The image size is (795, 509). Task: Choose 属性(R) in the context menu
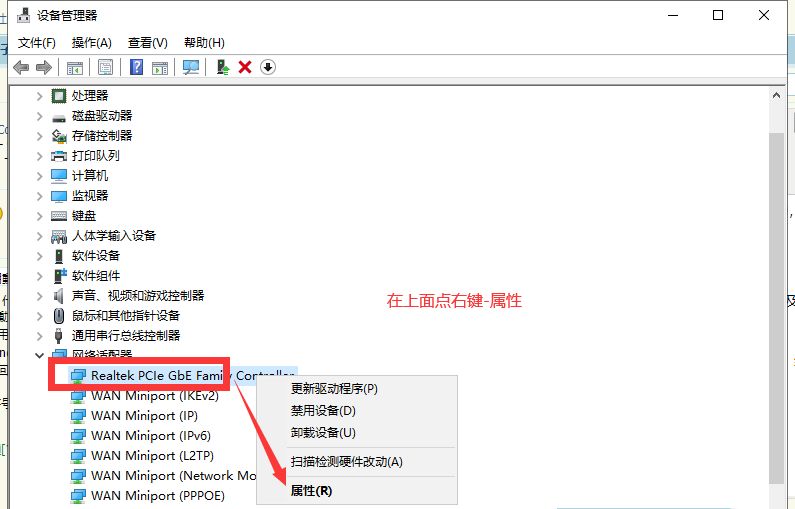(311, 491)
